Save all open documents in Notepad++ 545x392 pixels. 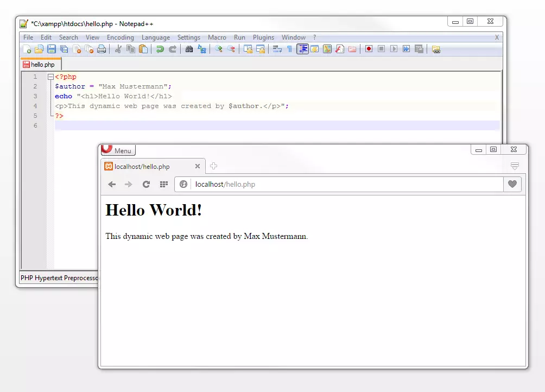tap(64, 49)
